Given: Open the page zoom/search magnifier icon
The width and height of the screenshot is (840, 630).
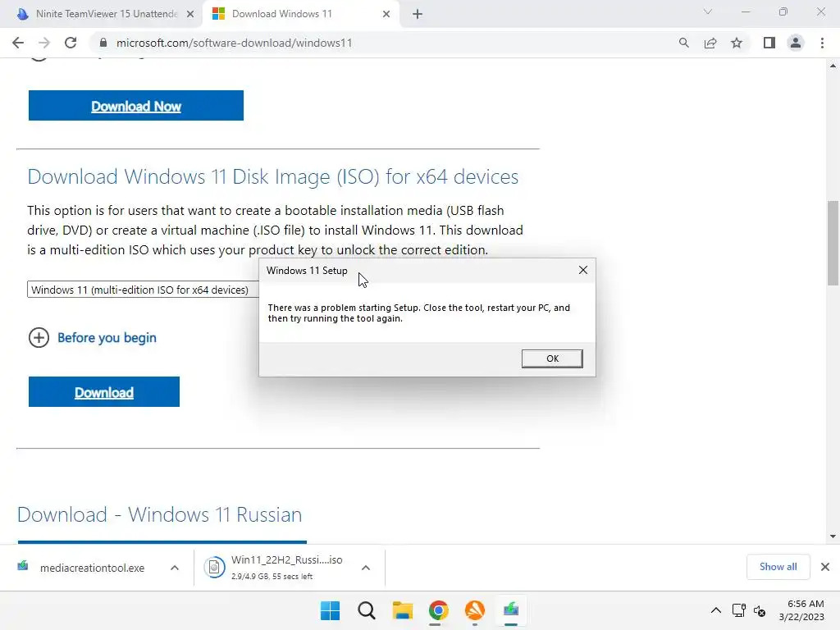Looking at the screenshot, I should 683,43.
